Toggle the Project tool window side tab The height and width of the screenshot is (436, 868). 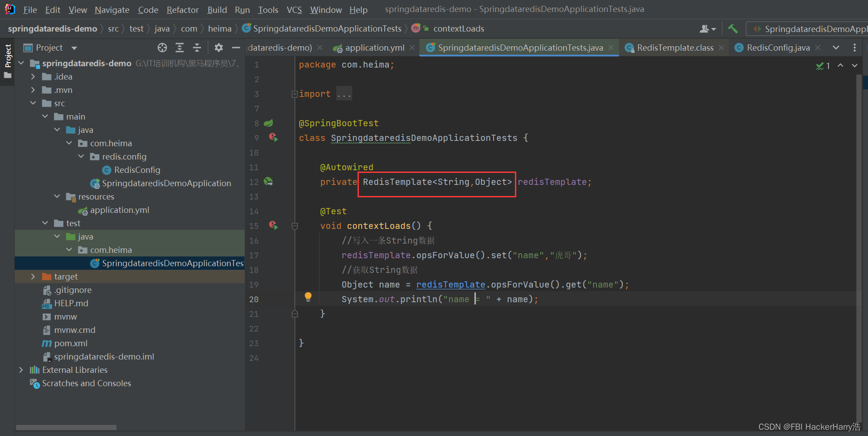8,61
